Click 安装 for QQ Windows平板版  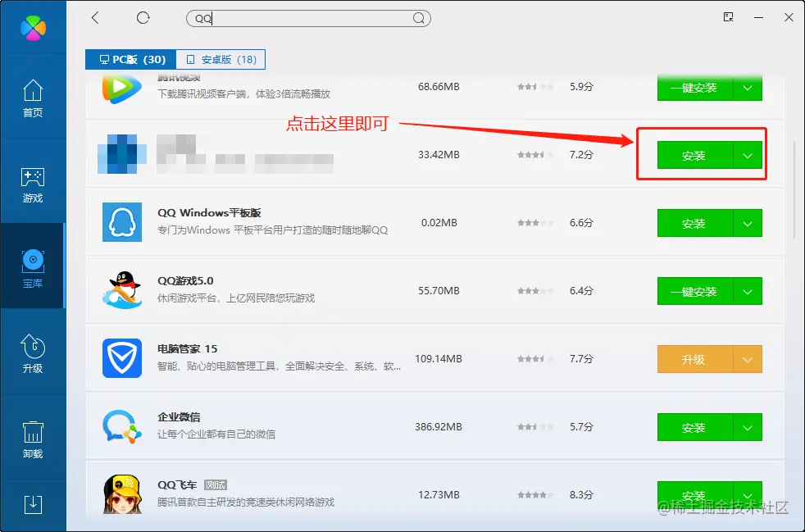pyautogui.click(x=695, y=224)
